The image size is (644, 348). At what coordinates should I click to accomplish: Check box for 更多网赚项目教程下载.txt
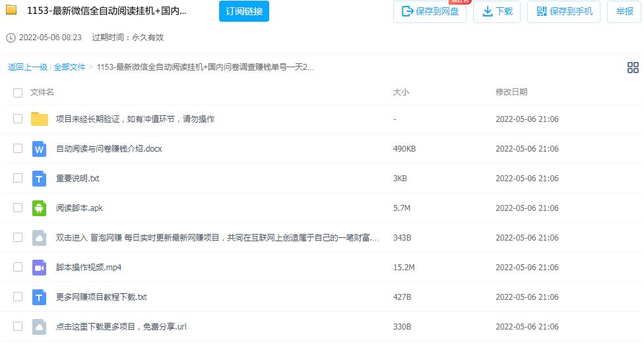click(18, 297)
